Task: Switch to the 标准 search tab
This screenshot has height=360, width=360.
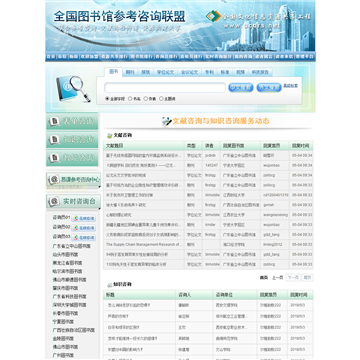Action: point(225,72)
